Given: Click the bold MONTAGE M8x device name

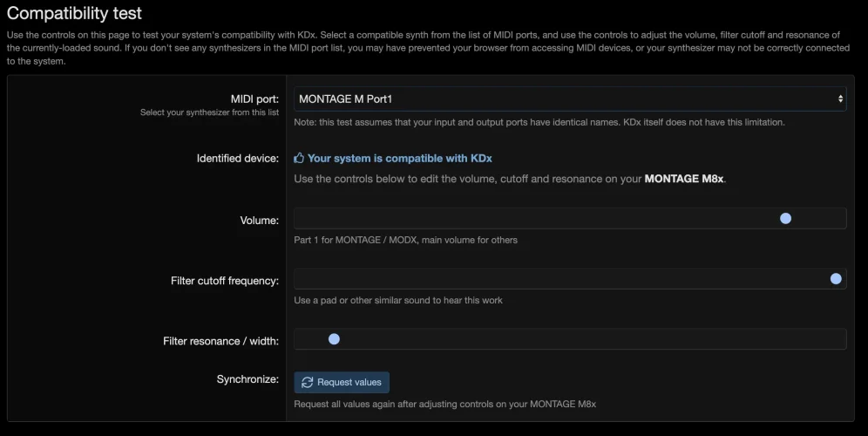Looking at the screenshot, I should [684, 179].
